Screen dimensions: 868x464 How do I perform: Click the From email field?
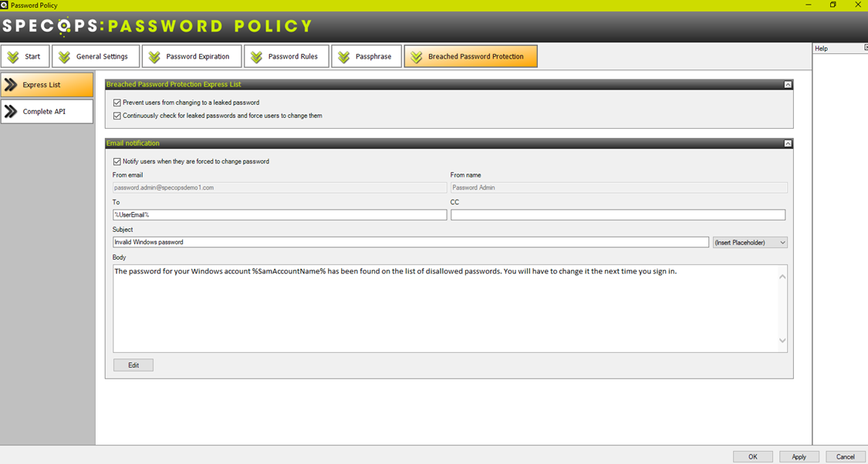[x=279, y=187]
